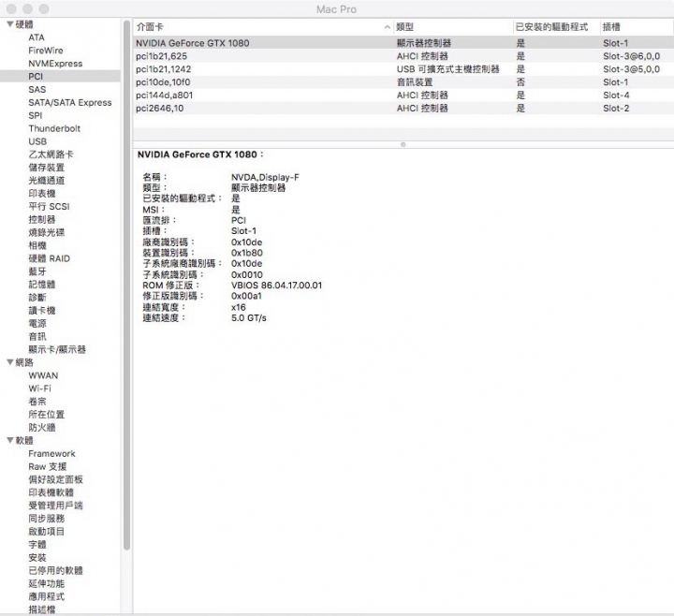Sort by 介面卡 card column header
674x616 pixels.
point(263,27)
